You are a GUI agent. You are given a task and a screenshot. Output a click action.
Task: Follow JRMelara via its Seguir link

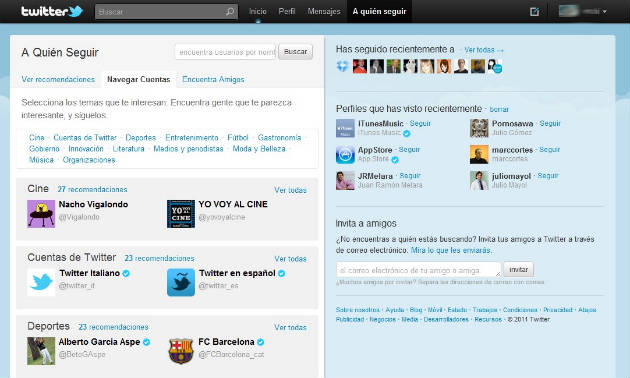(410, 176)
